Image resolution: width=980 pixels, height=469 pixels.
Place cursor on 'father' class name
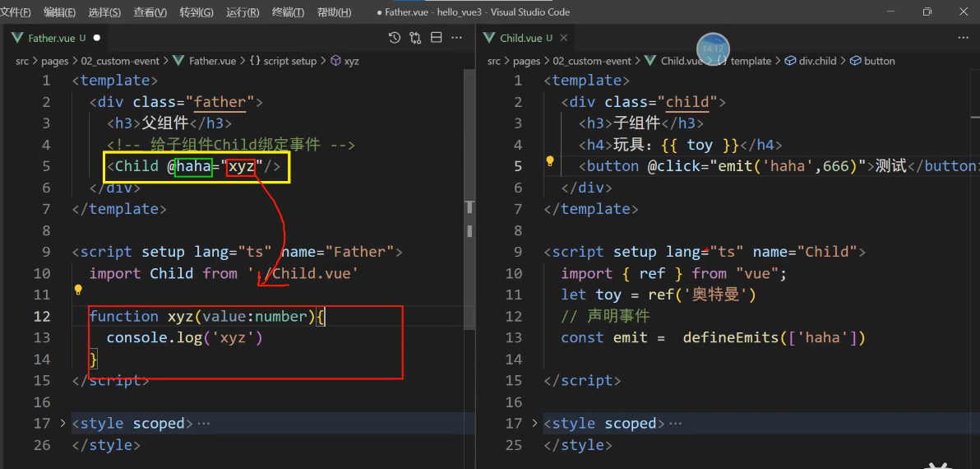point(220,102)
